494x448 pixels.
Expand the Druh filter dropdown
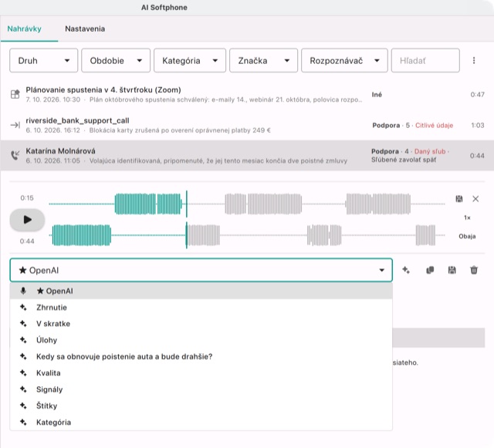point(43,60)
